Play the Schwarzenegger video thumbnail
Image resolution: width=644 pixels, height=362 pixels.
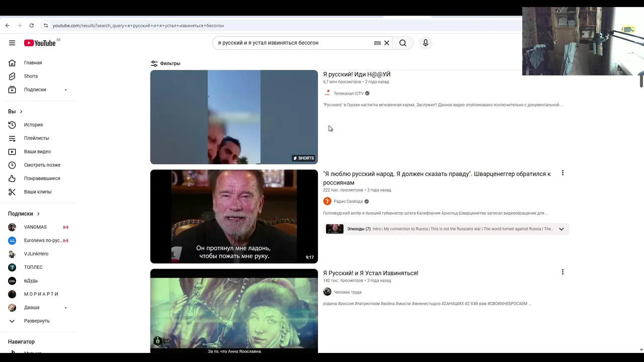click(x=234, y=216)
